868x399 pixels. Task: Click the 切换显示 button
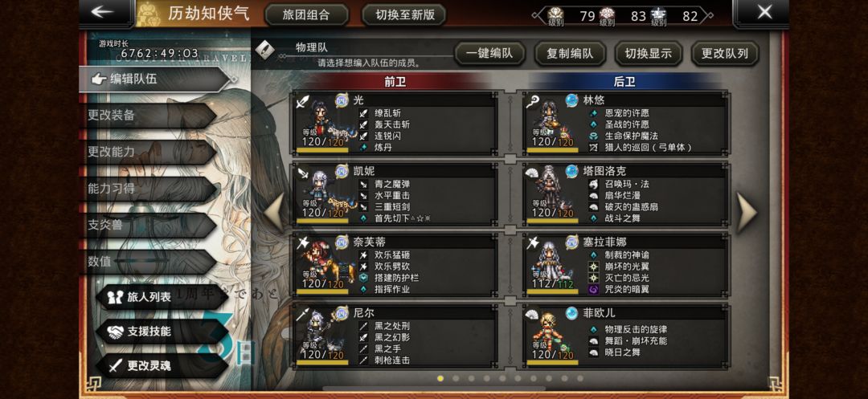click(649, 54)
